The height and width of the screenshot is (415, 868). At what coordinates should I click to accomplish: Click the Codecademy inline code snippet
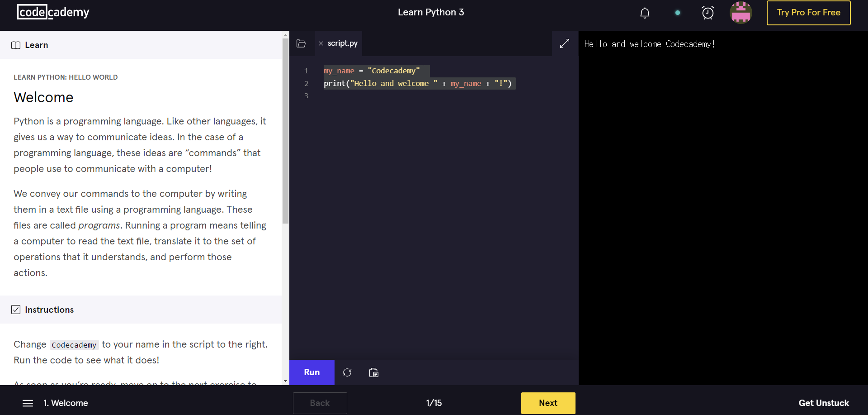(74, 345)
